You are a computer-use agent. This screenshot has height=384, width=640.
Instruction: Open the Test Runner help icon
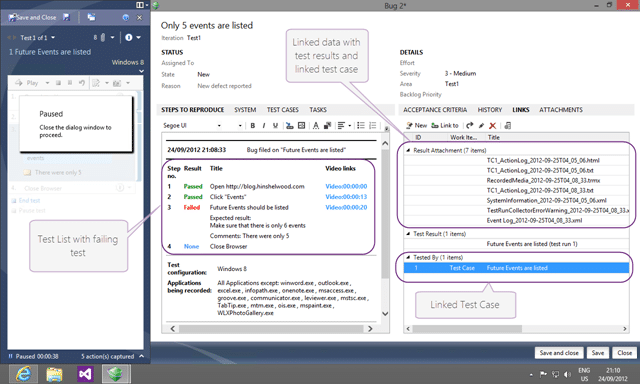[x=126, y=18]
